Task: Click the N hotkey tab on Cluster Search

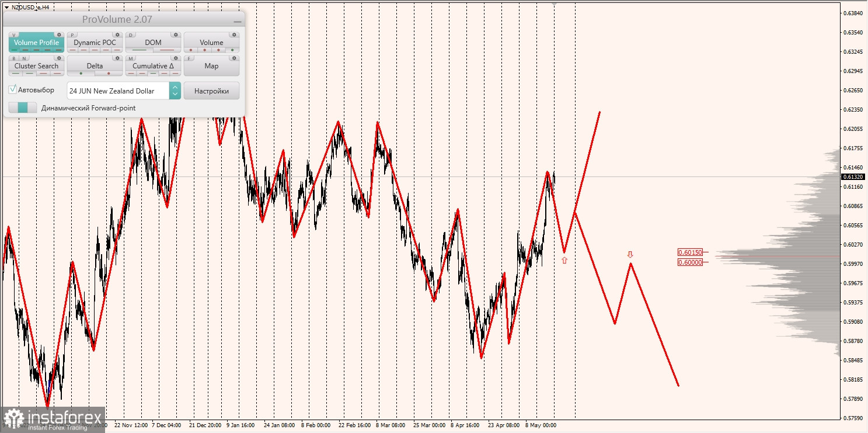Action: (24, 58)
